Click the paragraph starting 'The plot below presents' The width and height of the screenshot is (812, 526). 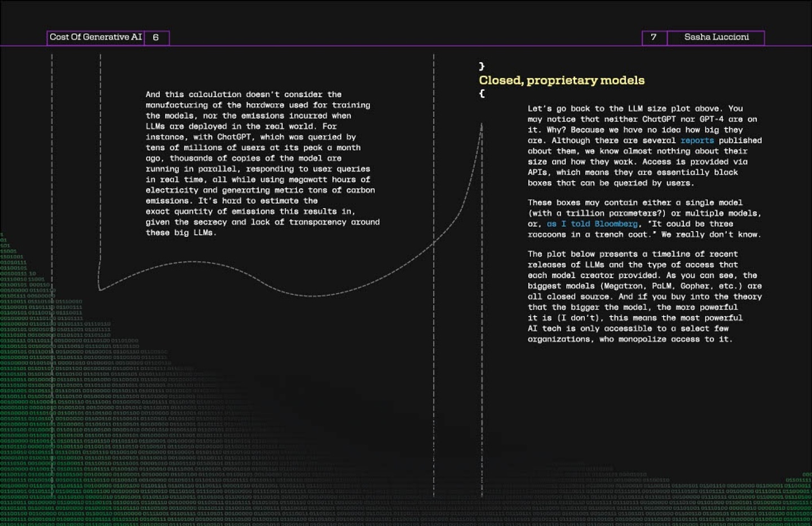click(x=645, y=296)
